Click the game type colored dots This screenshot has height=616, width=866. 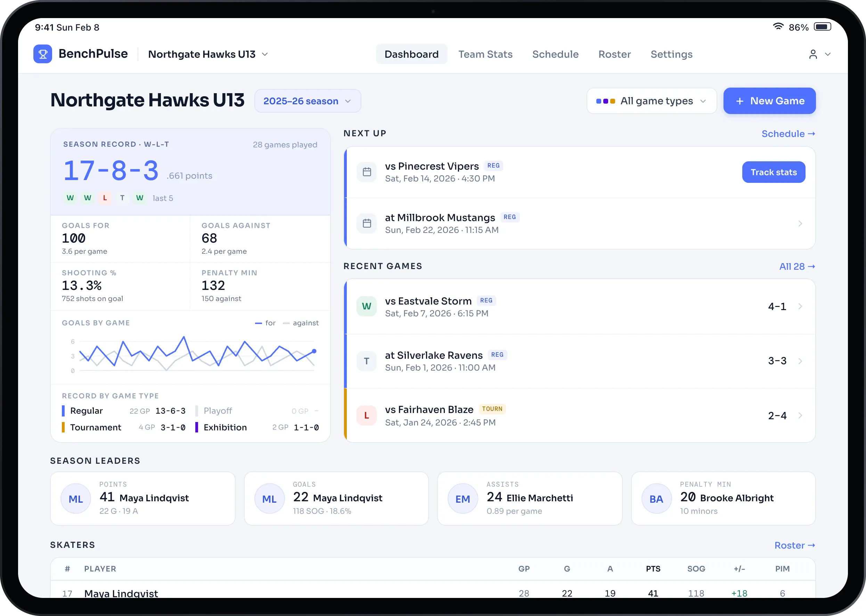(605, 101)
